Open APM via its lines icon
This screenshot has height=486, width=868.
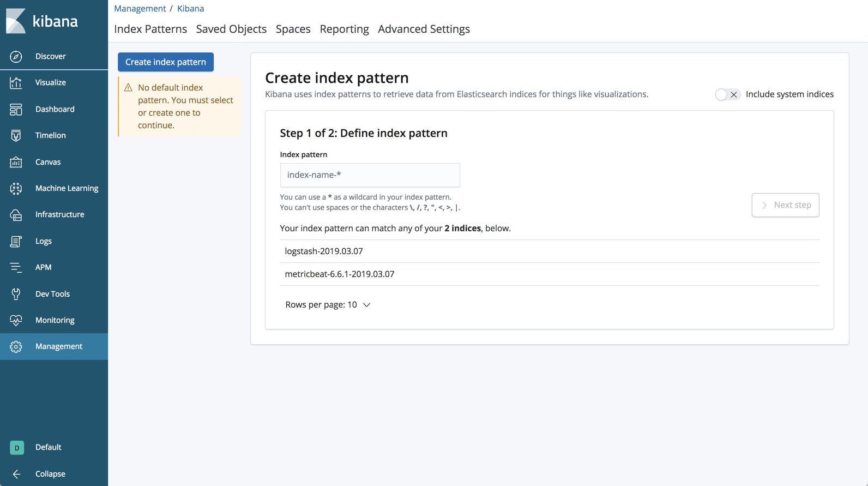pos(16,267)
